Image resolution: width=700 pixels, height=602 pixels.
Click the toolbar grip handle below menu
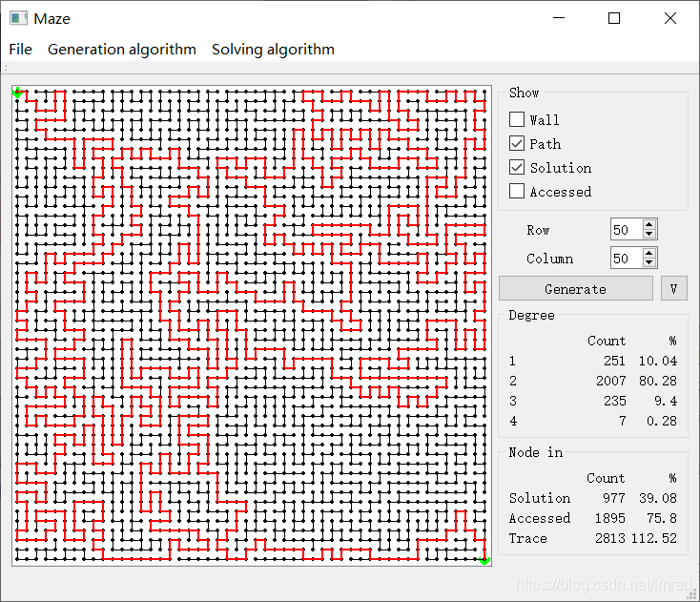(6, 68)
